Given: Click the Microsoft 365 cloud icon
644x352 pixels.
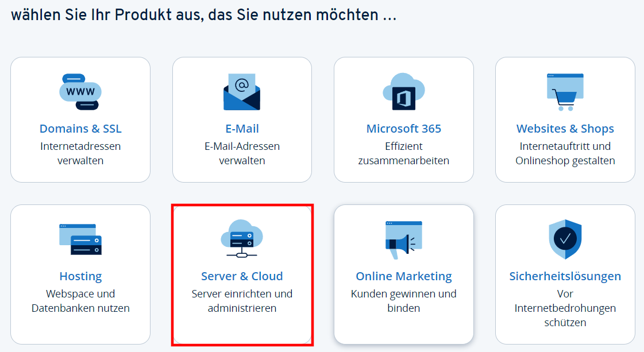Looking at the screenshot, I should point(404,92).
